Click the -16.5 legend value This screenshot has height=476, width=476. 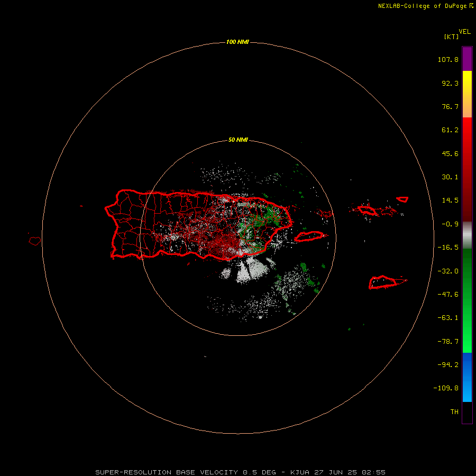[x=448, y=248]
